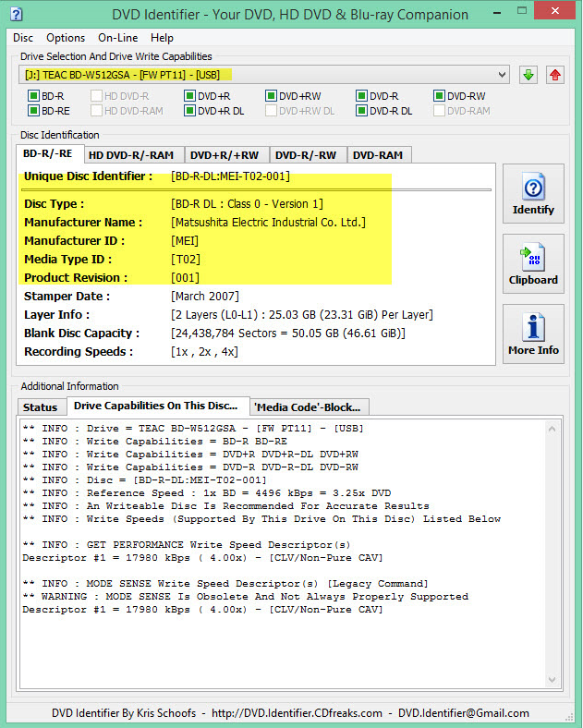Click the DVD Identifier title bar icon
Viewport: 583px width, 728px height.
(x=17, y=14)
